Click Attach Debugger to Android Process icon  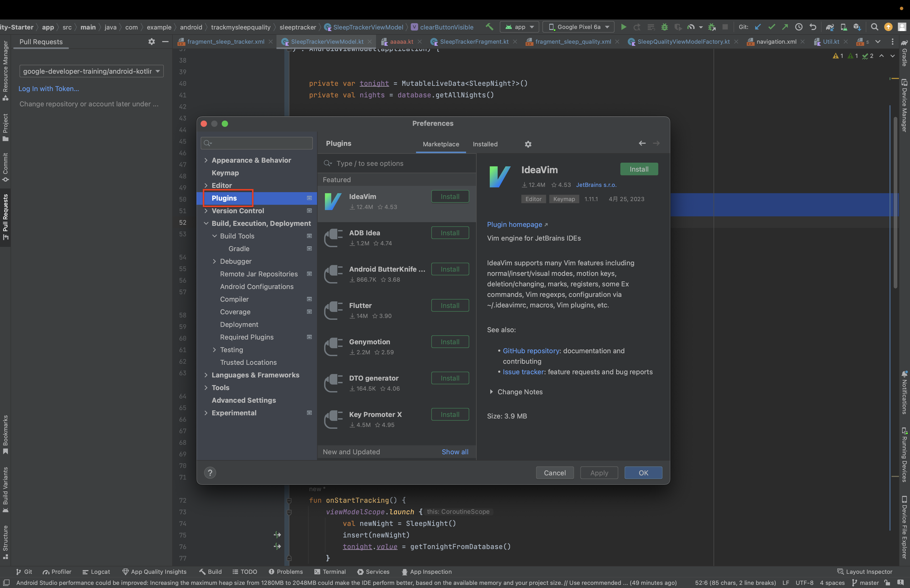coord(712,27)
